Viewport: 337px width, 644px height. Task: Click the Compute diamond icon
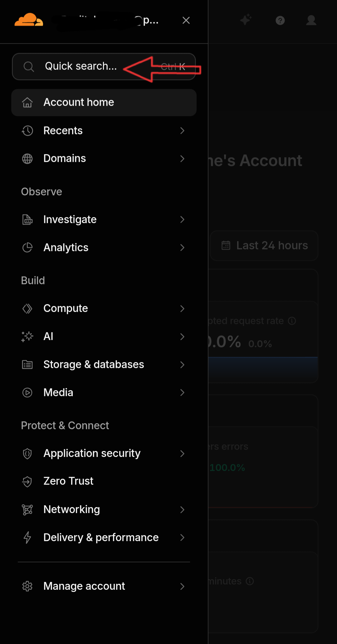pos(27,309)
